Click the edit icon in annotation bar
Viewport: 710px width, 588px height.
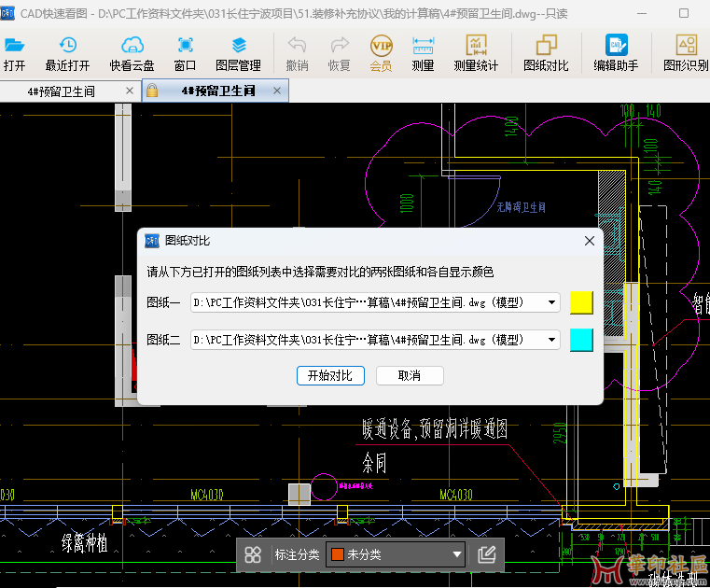pos(487,554)
